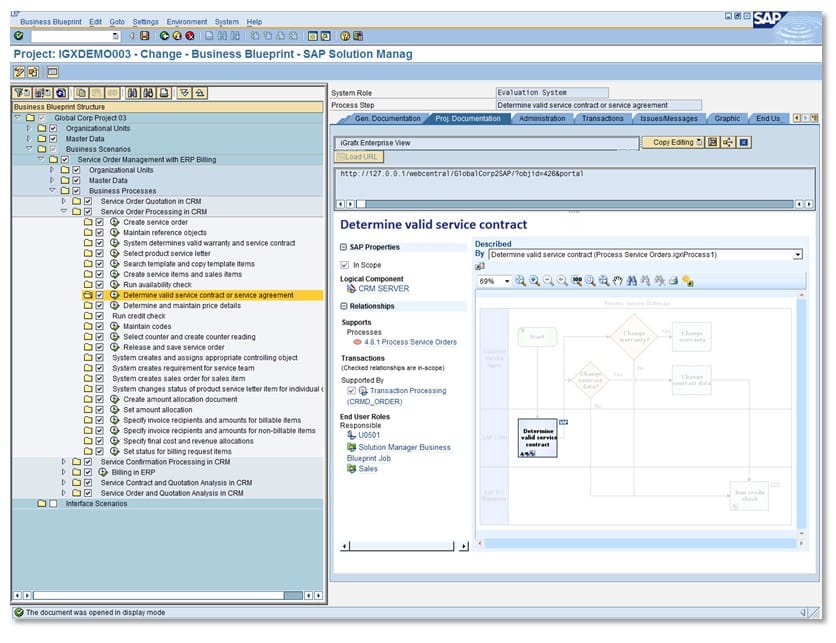Click the green Back arrow icon

click(x=164, y=36)
